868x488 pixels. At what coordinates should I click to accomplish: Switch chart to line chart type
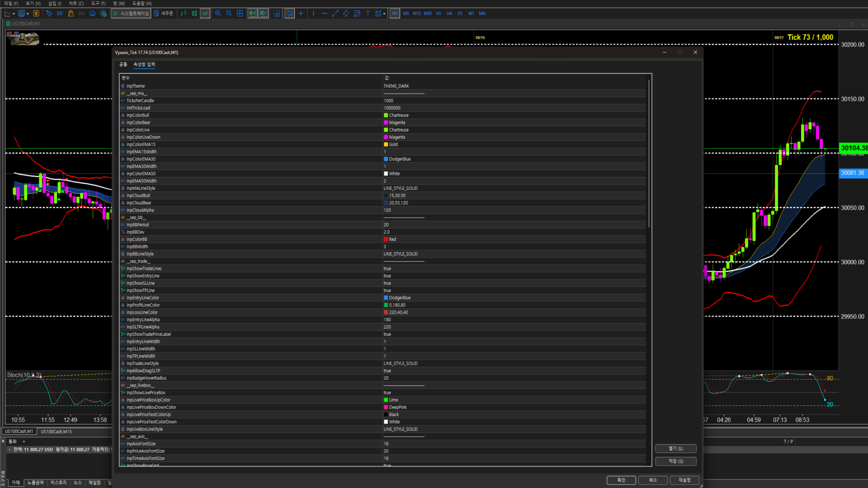pyautogui.click(x=205, y=14)
